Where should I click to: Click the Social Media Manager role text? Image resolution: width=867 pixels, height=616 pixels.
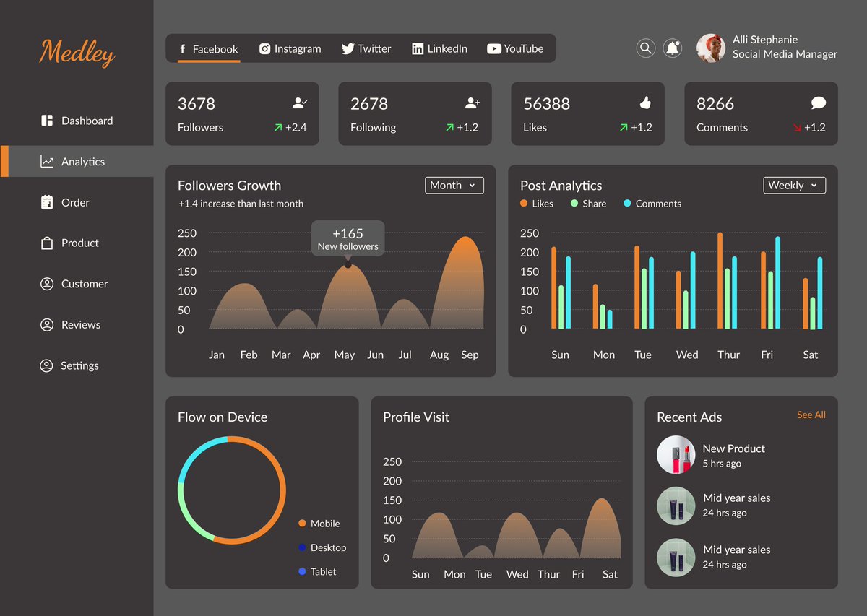click(785, 54)
